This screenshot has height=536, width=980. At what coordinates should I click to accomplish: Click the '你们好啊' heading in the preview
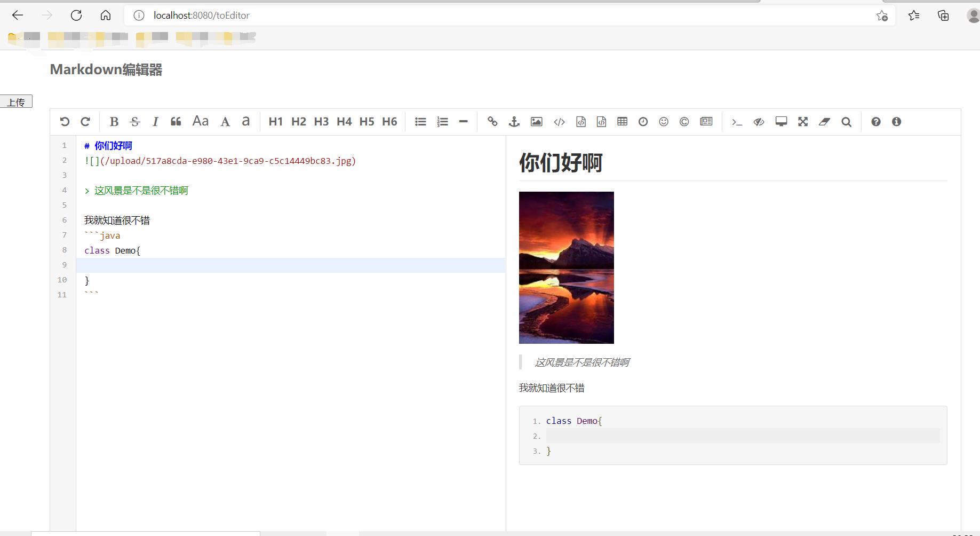coord(561,163)
